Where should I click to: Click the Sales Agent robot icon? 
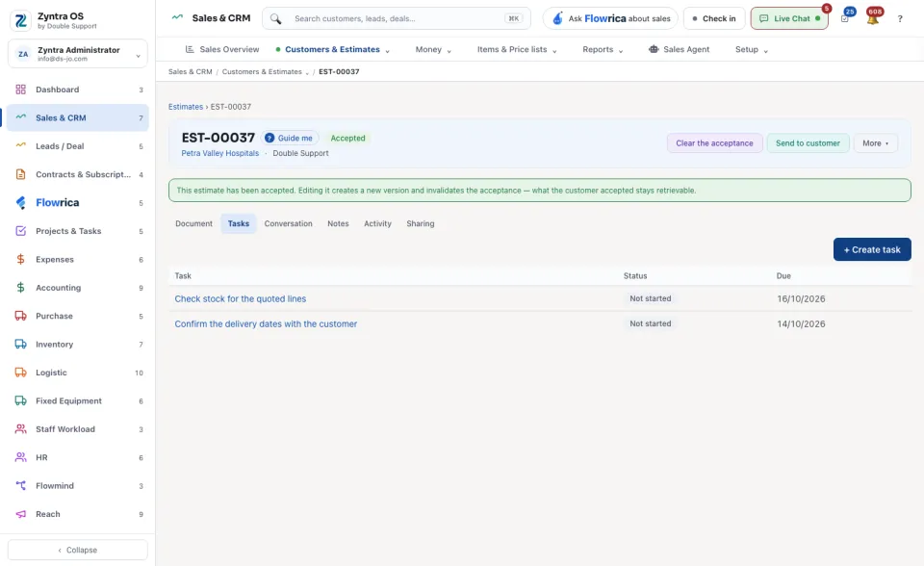(x=654, y=49)
